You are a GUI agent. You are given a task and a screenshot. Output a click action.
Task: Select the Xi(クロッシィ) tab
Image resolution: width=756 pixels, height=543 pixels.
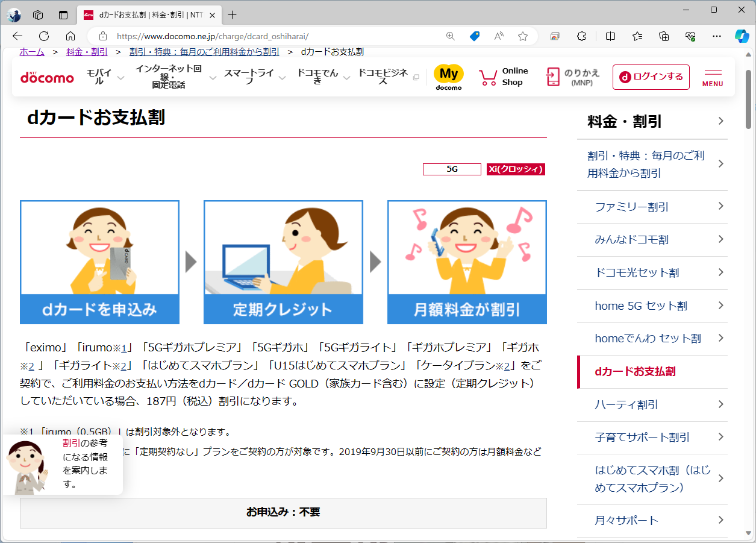tap(516, 169)
